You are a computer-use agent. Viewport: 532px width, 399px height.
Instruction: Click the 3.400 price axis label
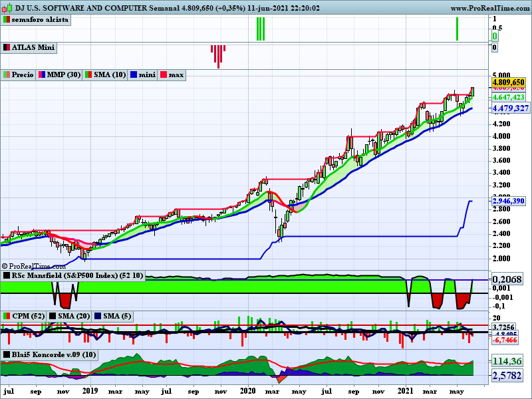tap(501, 172)
